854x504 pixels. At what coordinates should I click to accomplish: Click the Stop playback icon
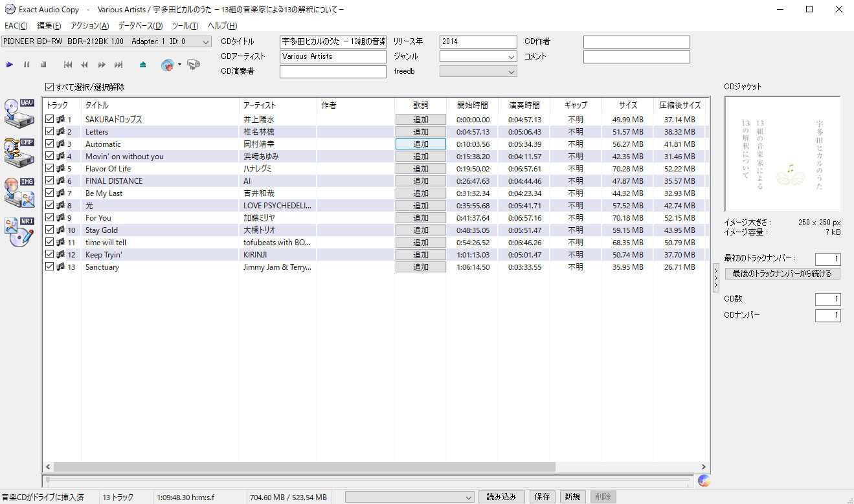pos(43,65)
